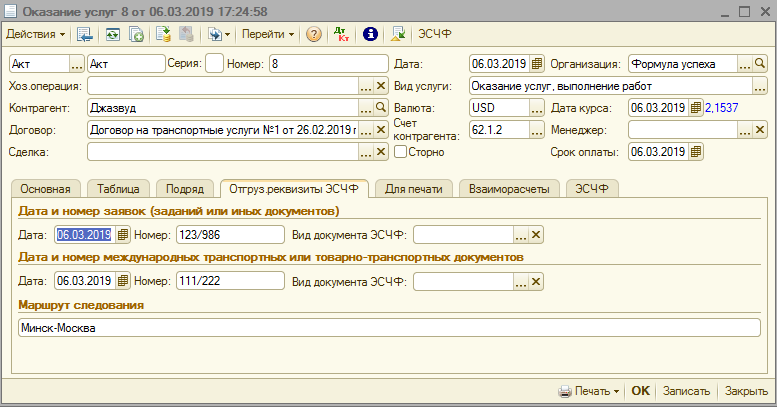Click the Номер field with 123/986
The width and height of the screenshot is (777, 407).
pyautogui.click(x=230, y=234)
